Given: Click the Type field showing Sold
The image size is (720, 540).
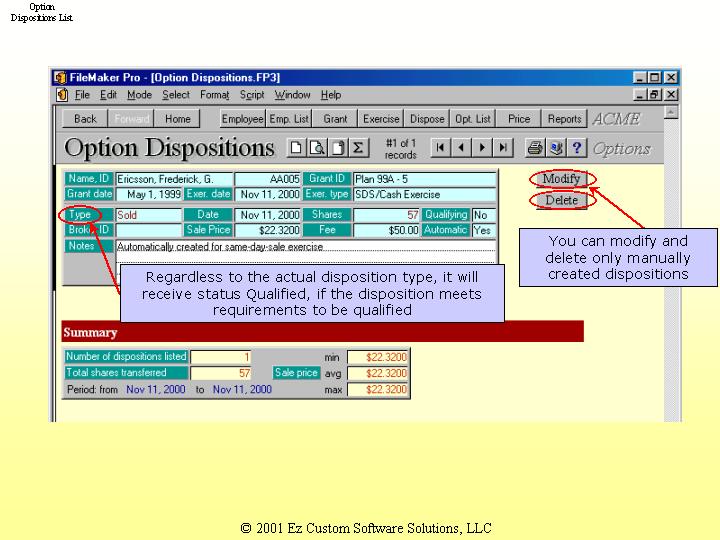Looking at the screenshot, I should (149, 215).
